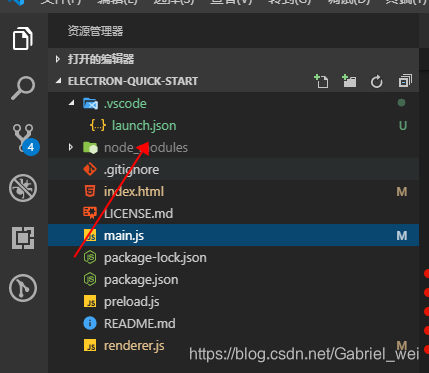Open the Extensions view in activity bar
Screen dimensions: 429x373
coord(23,238)
